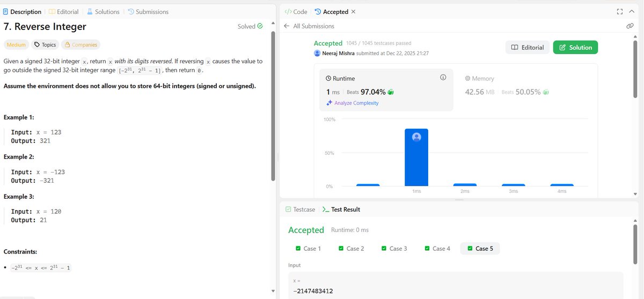
Task: Open the Description tab
Action: [x=22, y=12]
